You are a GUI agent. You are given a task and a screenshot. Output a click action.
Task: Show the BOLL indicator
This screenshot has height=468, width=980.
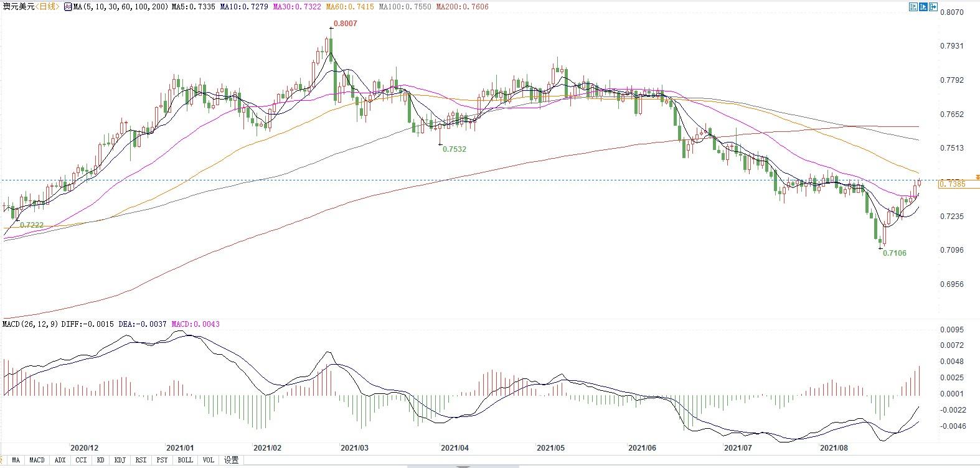click(x=185, y=461)
